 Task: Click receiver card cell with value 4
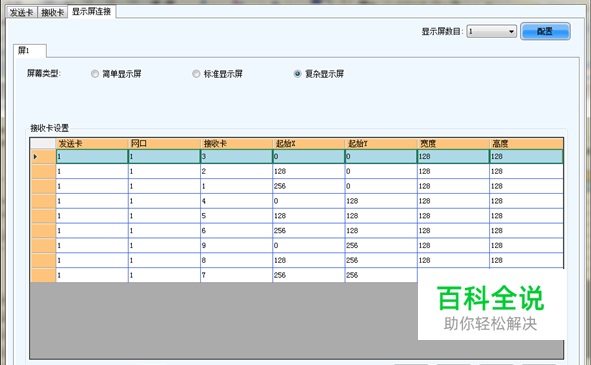[x=237, y=201]
